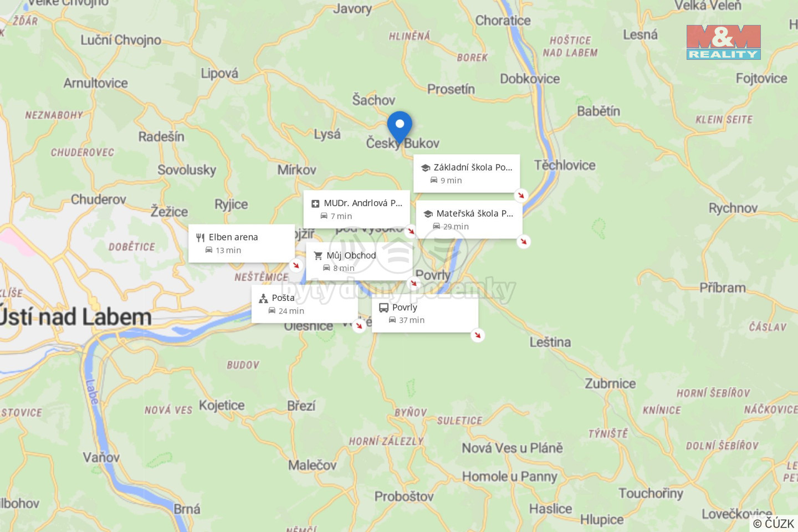This screenshot has width=798, height=532.
Task: Click the Těchlovice map label
Action: pyautogui.click(x=565, y=165)
